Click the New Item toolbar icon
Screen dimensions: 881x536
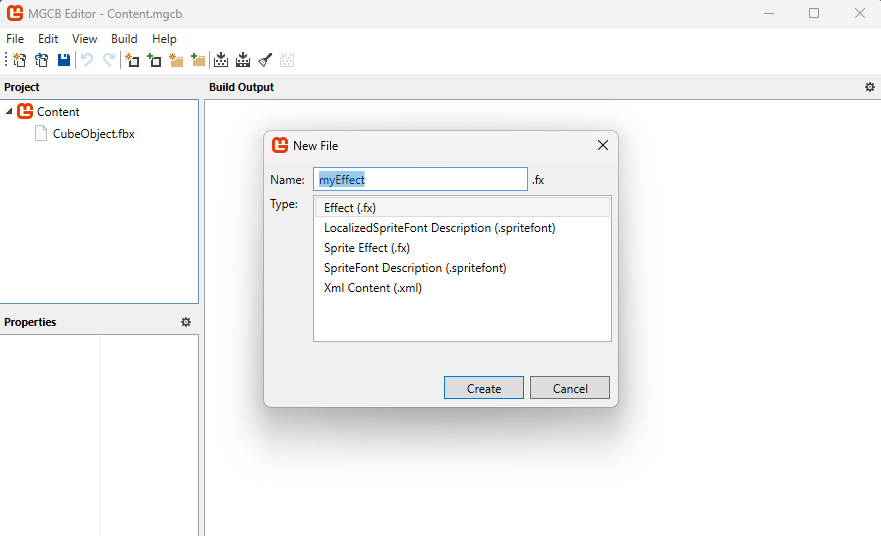coord(132,60)
